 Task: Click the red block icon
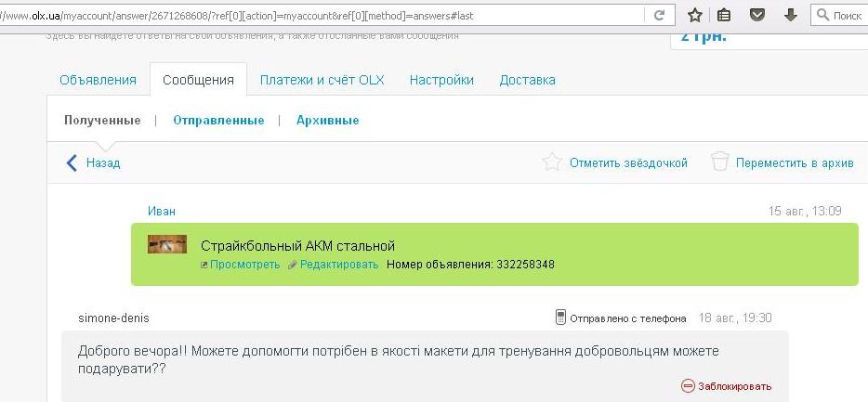tap(688, 386)
